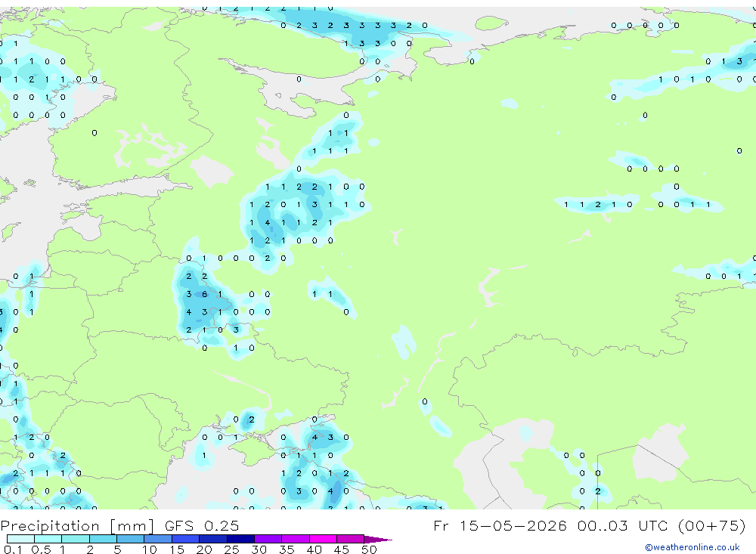Click the "(00+75)" forecast offset text
The height and width of the screenshot is (554, 756).
(x=711, y=525)
